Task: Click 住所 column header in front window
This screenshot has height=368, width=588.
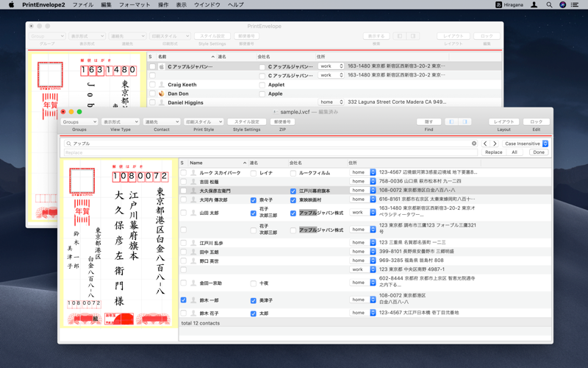Action: (415, 163)
